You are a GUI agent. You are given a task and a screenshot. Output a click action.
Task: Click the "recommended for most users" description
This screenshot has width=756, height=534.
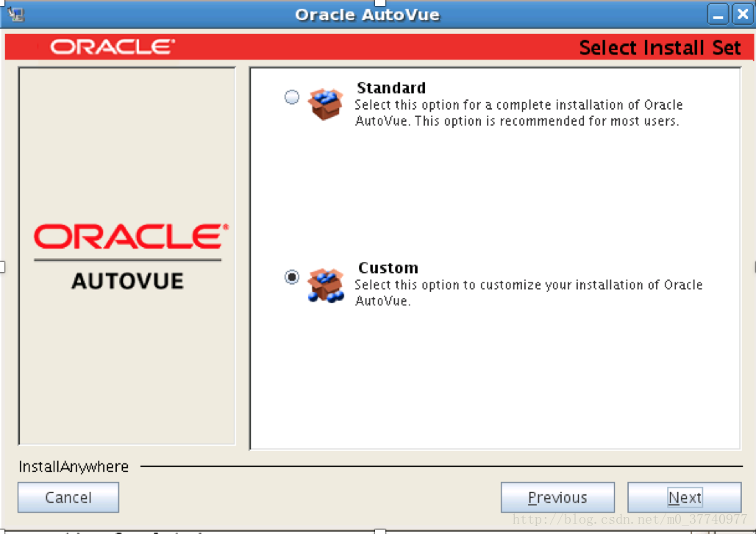click(x=517, y=113)
